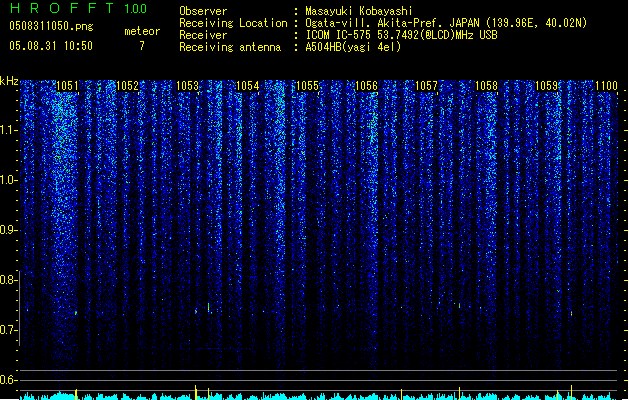Click the 1056 time axis label
The width and height of the screenshot is (629, 400).
[367, 86]
